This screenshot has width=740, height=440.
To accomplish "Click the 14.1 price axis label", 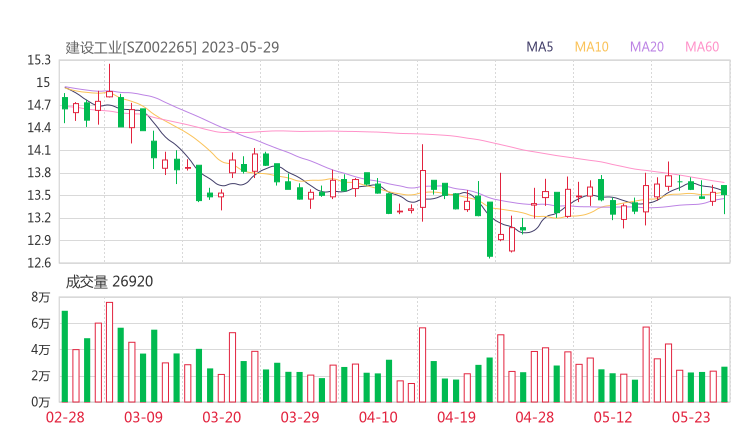I will pos(39,150).
